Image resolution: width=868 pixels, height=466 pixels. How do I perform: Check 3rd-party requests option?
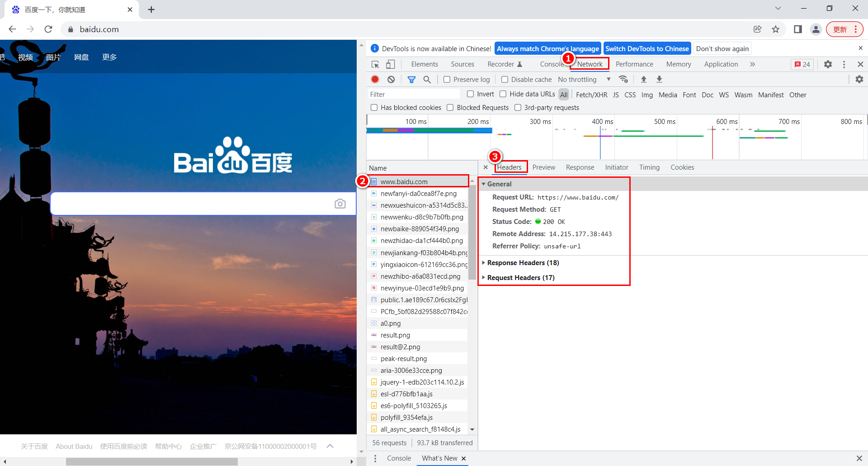click(518, 107)
